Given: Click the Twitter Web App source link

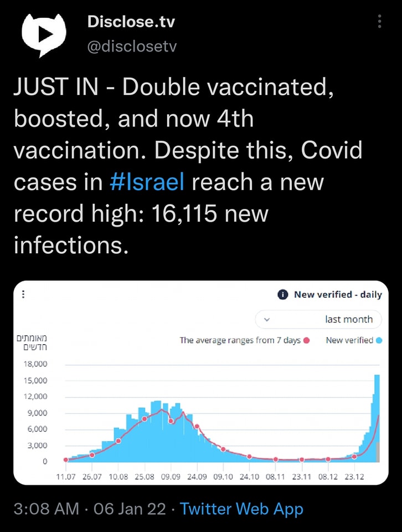Looking at the screenshot, I should point(241,509).
